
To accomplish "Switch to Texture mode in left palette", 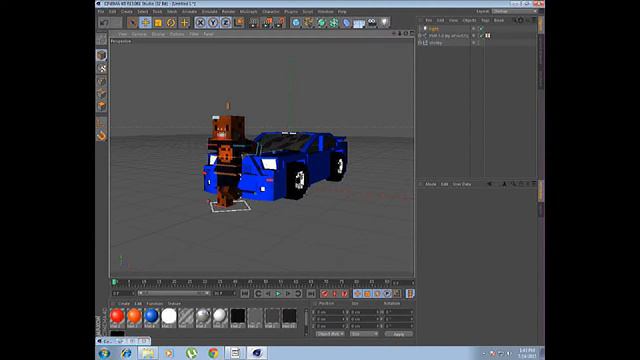I will [x=102, y=69].
